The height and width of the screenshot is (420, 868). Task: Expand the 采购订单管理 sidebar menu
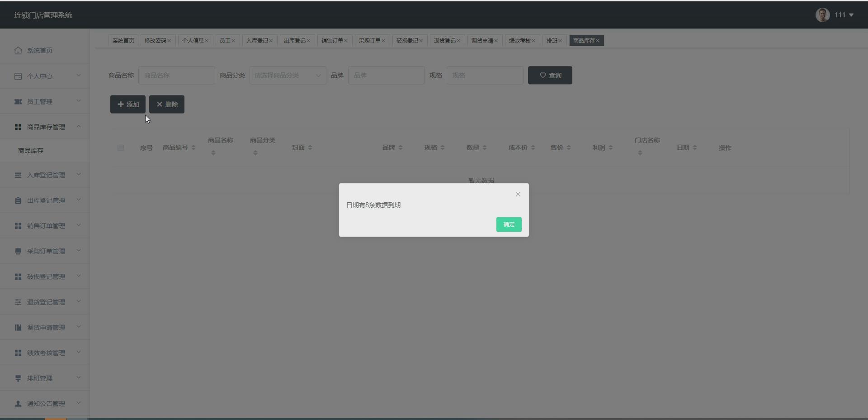(x=45, y=251)
